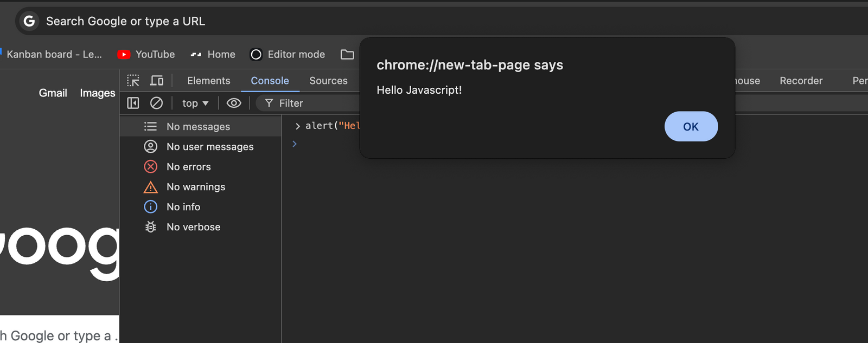Switch to the Elements tab
868x343 pixels.
coord(208,81)
